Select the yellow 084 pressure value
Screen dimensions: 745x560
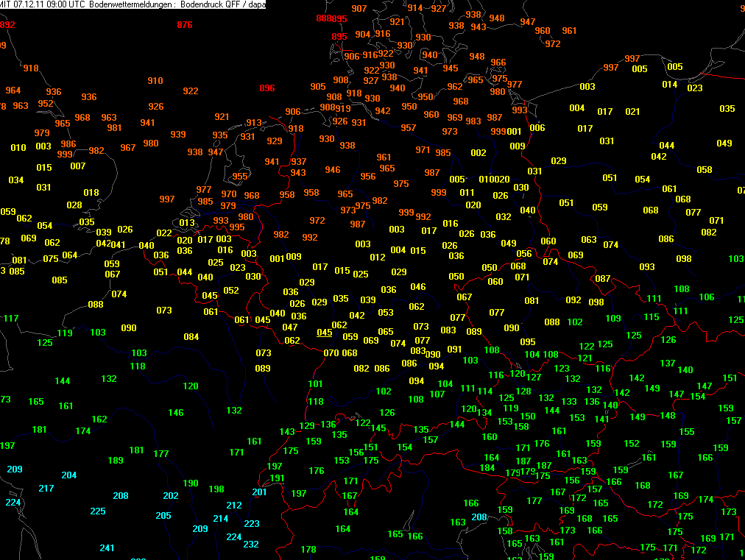point(191,337)
